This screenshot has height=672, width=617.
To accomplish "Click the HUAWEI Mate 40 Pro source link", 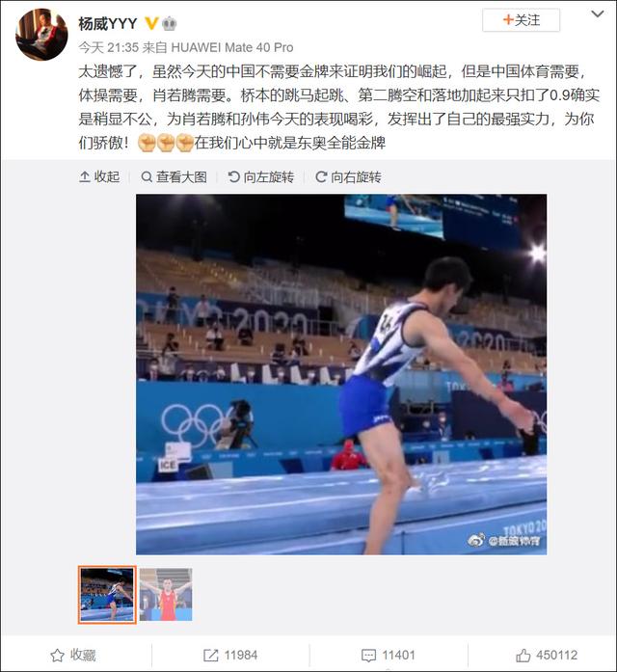I will (x=231, y=47).
